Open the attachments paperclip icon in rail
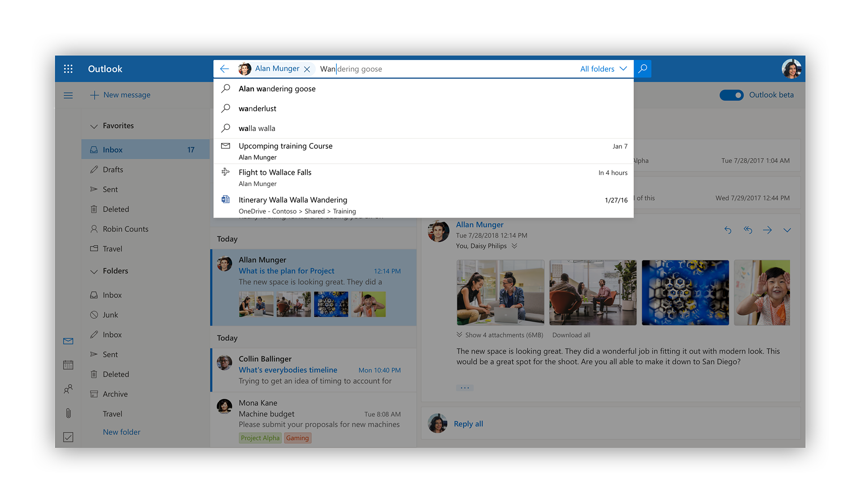The width and height of the screenshot is (861, 504). point(68,413)
